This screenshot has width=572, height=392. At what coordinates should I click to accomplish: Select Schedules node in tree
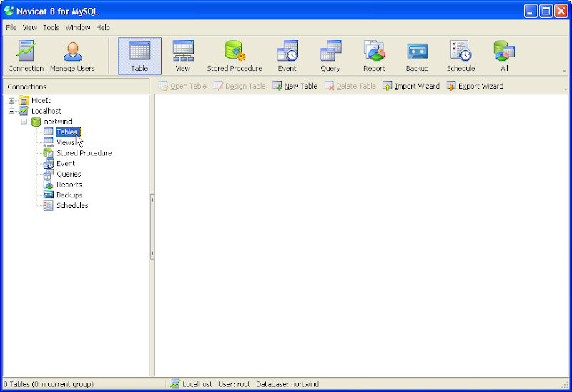coord(72,206)
